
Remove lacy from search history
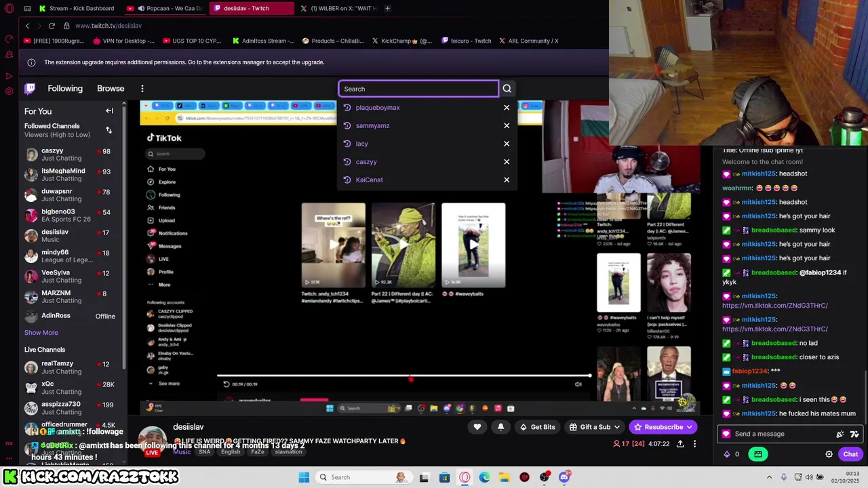[x=507, y=144]
